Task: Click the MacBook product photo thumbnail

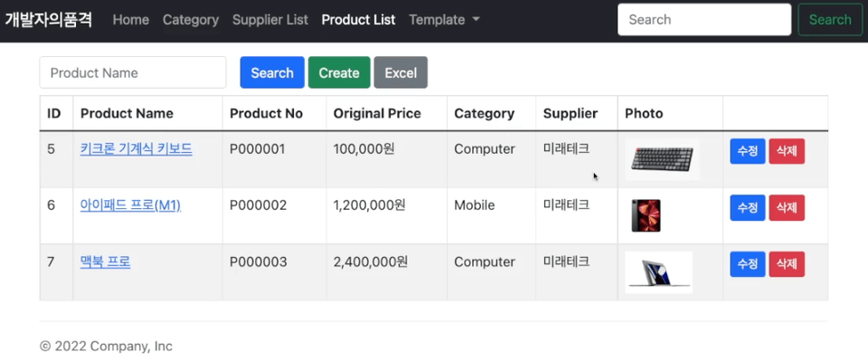Action: (659, 272)
